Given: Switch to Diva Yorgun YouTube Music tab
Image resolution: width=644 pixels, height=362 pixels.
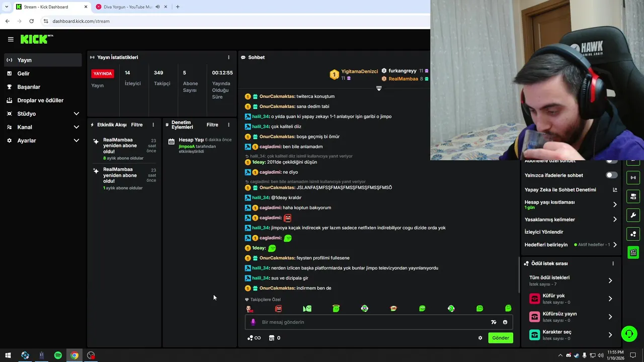Looking at the screenshot, I should pyautogui.click(x=127, y=7).
